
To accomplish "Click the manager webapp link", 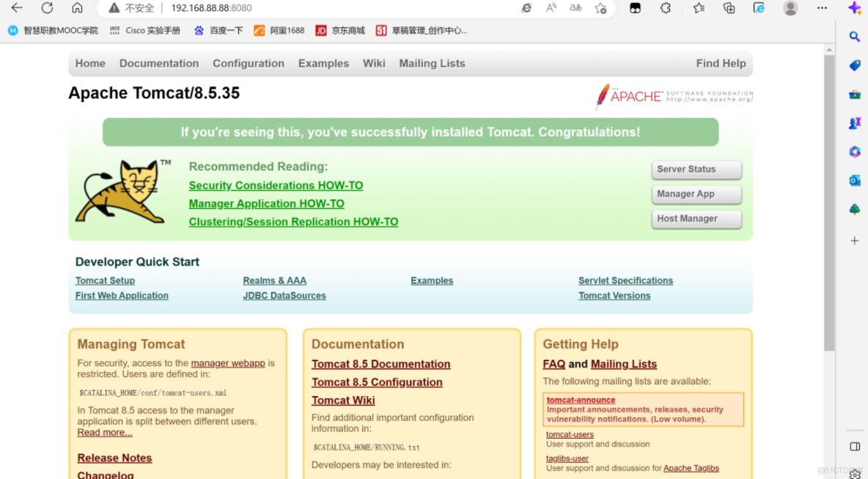I will point(228,363).
